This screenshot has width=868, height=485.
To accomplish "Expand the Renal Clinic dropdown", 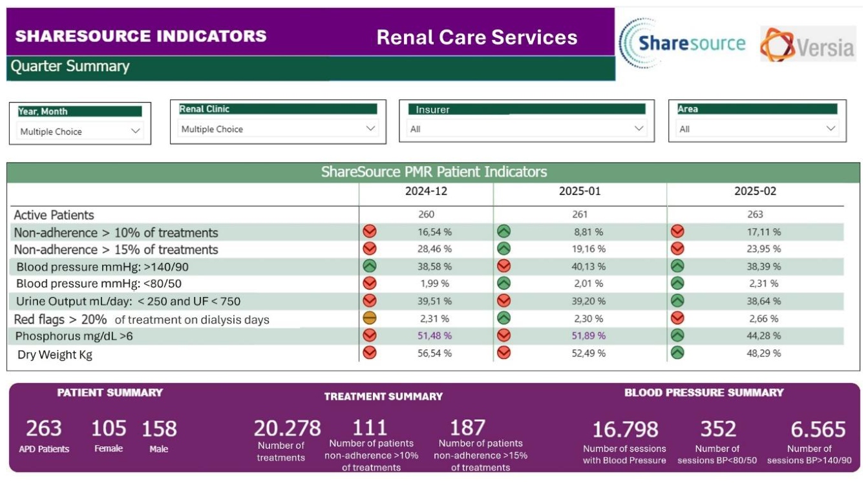I will (x=278, y=129).
